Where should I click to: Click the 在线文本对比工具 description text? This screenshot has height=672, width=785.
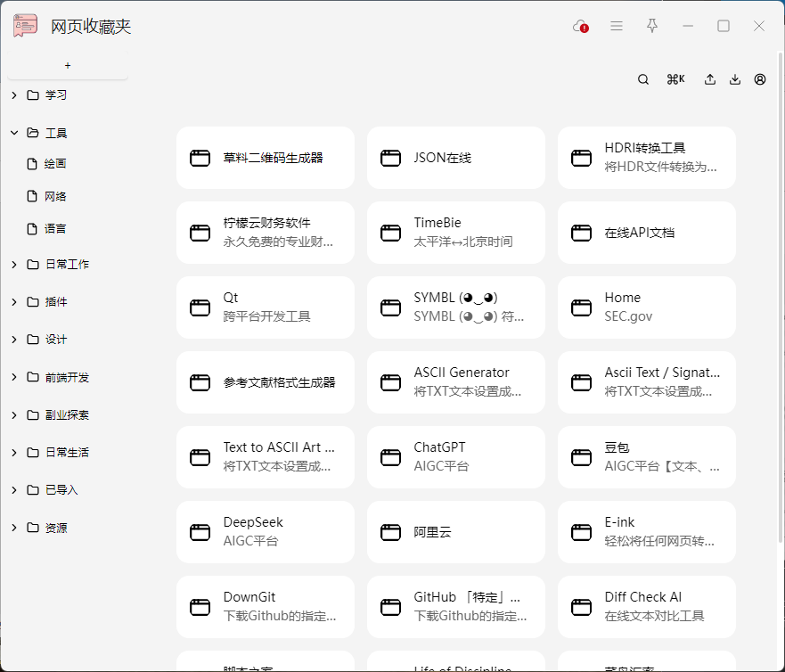click(x=654, y=616)
